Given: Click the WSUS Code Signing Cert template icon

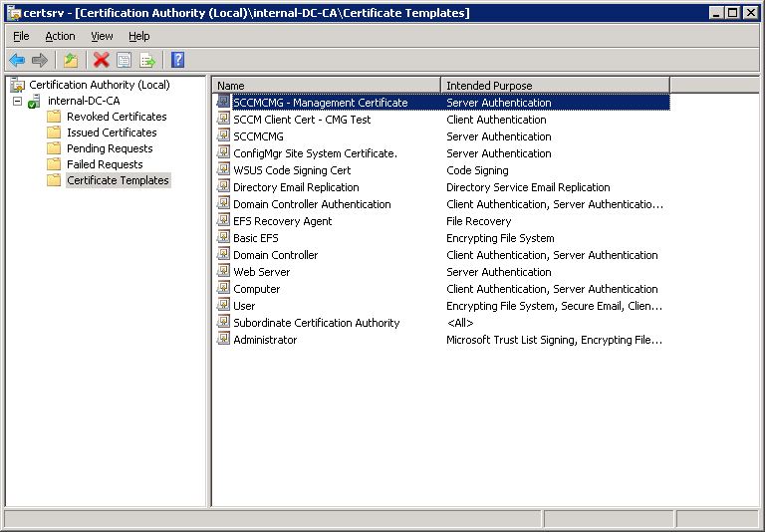Looking at the screenshot, I should coord(223,169).
